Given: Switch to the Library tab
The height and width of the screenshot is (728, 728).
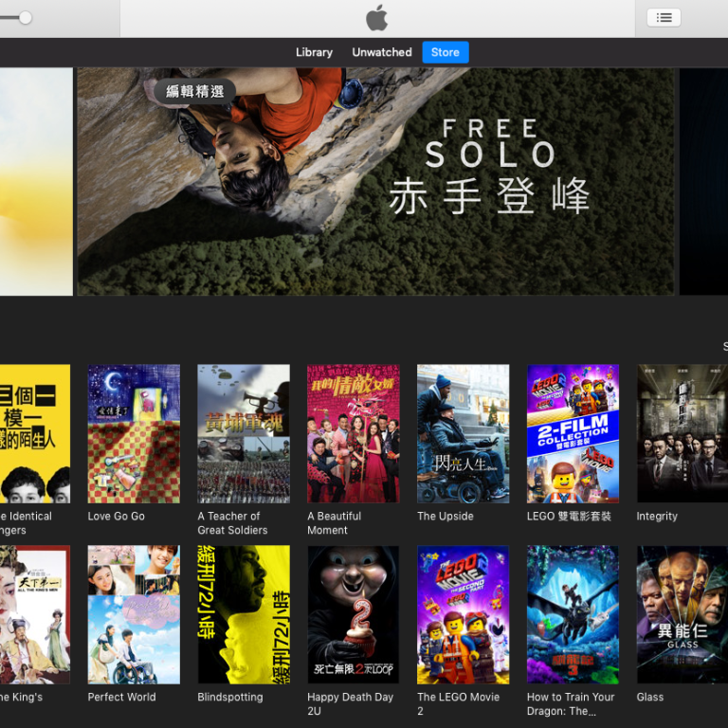Looking at the screenshot, I should (315, 52).
